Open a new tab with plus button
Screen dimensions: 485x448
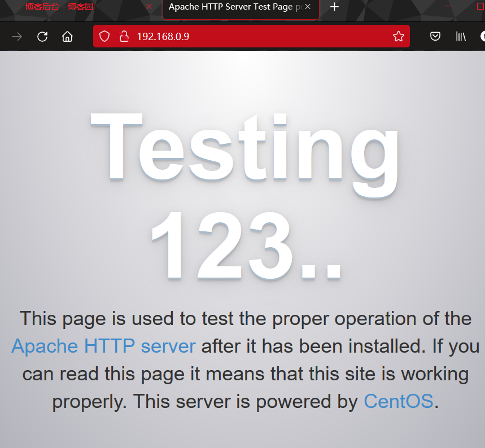(334, 7)
